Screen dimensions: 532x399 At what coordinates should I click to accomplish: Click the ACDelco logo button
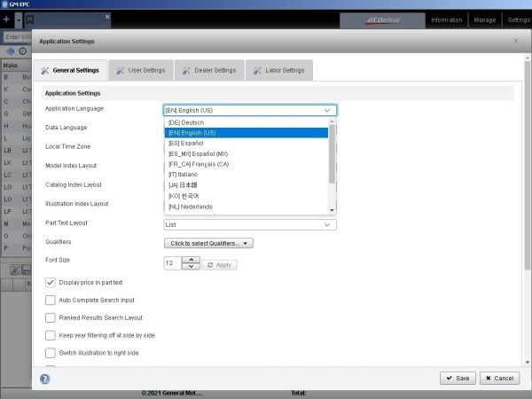coord(382,20)
